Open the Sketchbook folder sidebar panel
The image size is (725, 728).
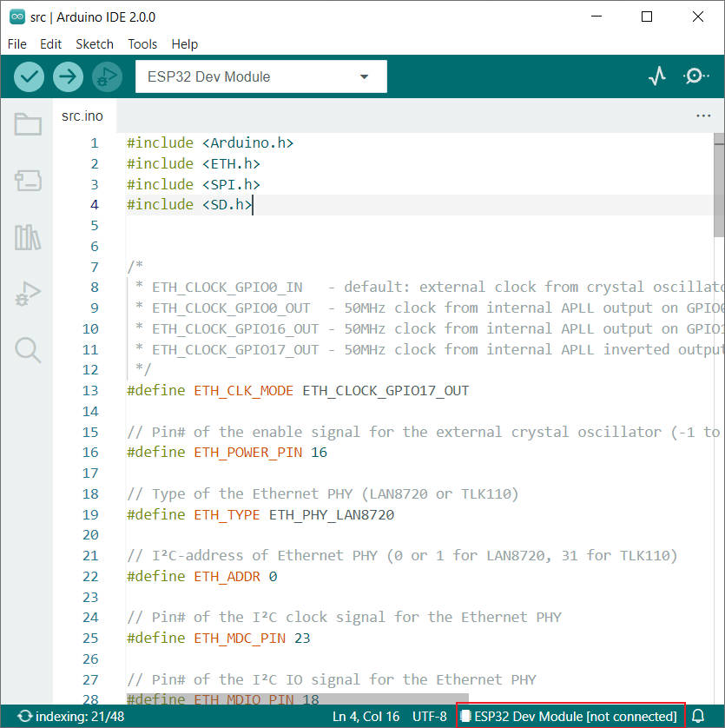point(28,124)
